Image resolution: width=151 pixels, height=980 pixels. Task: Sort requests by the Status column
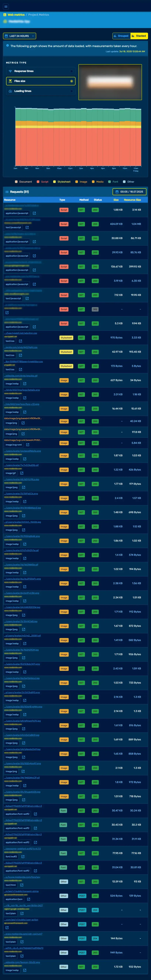(98, 200)
